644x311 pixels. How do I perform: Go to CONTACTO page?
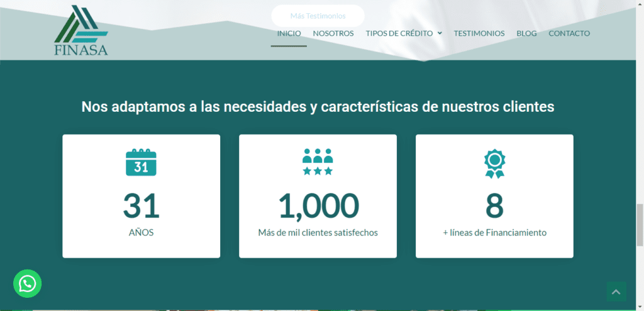coord(569,34)
